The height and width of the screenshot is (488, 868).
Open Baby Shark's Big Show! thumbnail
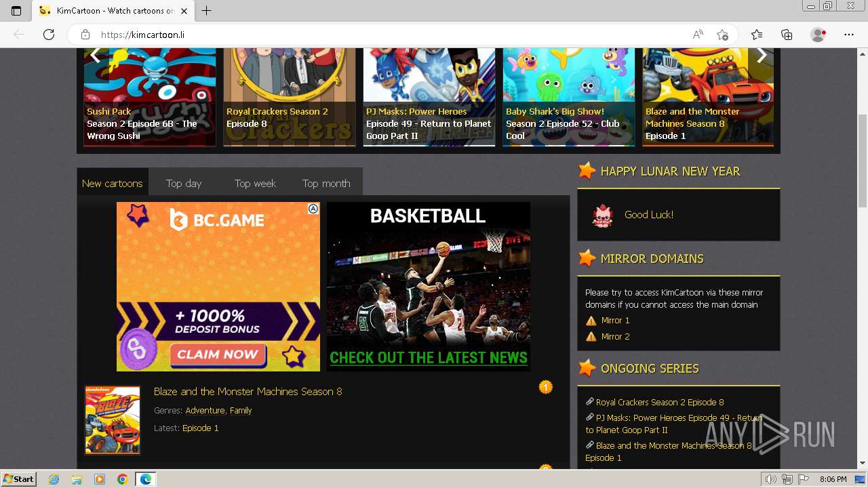click(569, 97)
